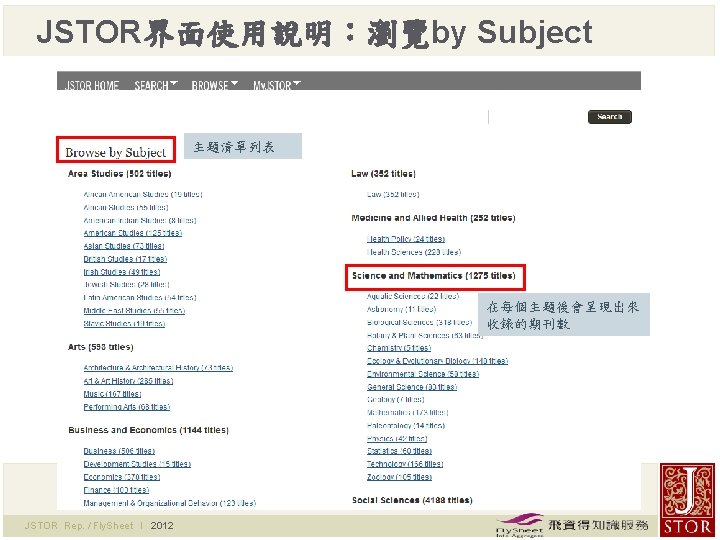This screenshot has width=720, height=540.
Task: Open Irish Studies link
Action: point(122,272)
